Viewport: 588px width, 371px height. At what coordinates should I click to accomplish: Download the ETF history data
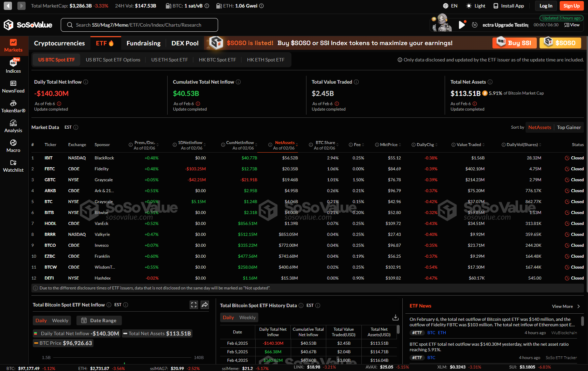click(x=396, y=317)
